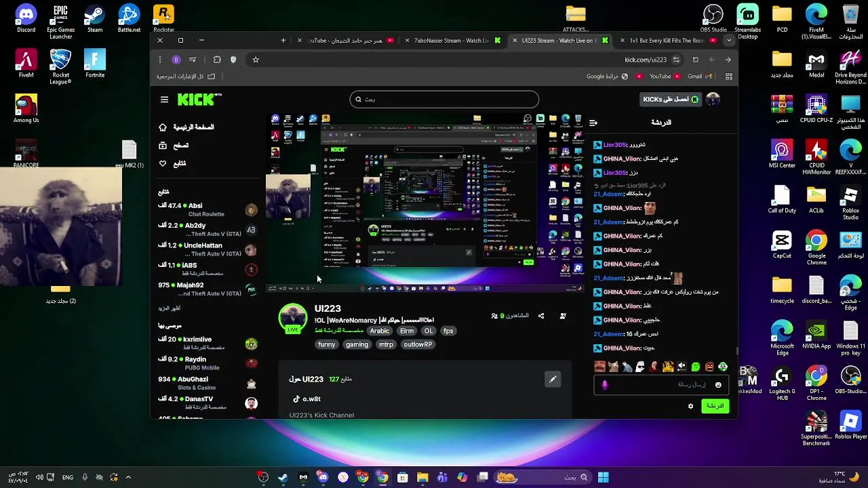Click the green chat send button
868x488 pixels.
pos(715,406)
